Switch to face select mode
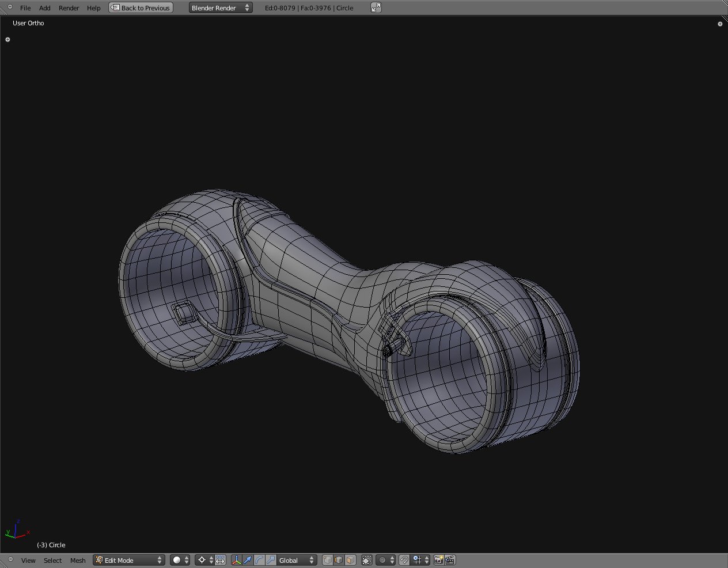 point(350,560)
